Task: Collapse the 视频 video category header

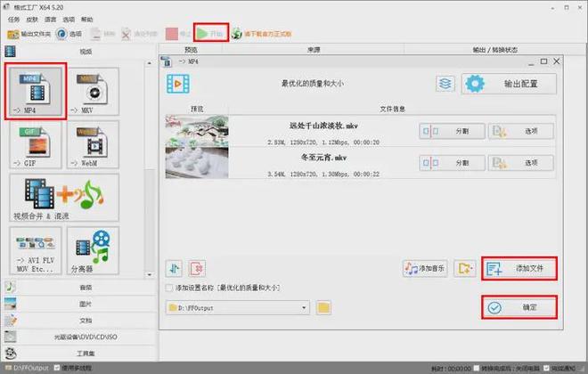Action: click(80, 52)
